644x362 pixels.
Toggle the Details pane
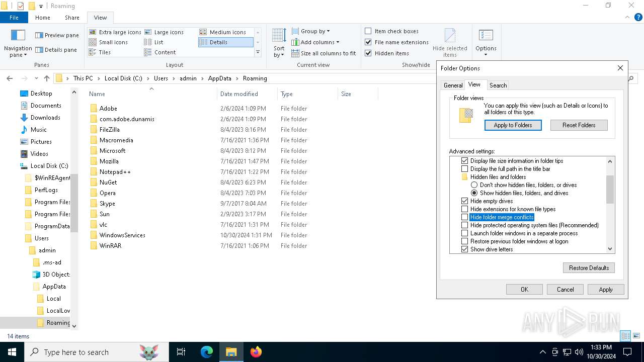tap(56, 50)
